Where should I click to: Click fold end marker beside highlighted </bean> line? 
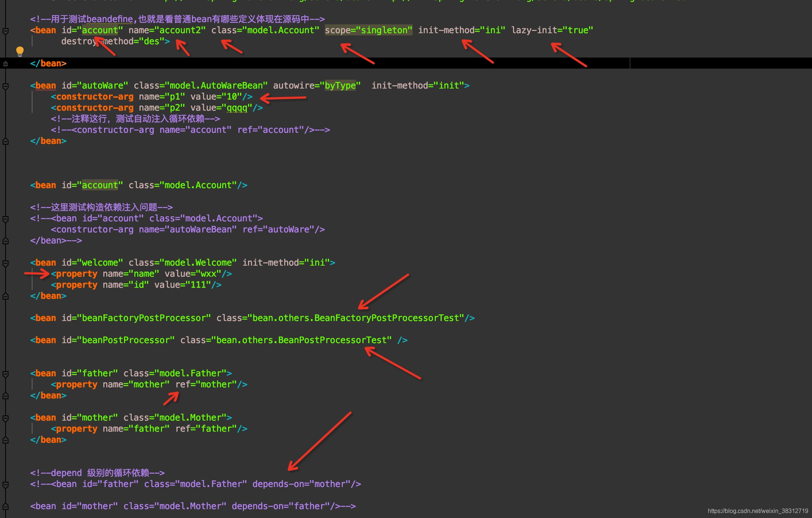6,63
